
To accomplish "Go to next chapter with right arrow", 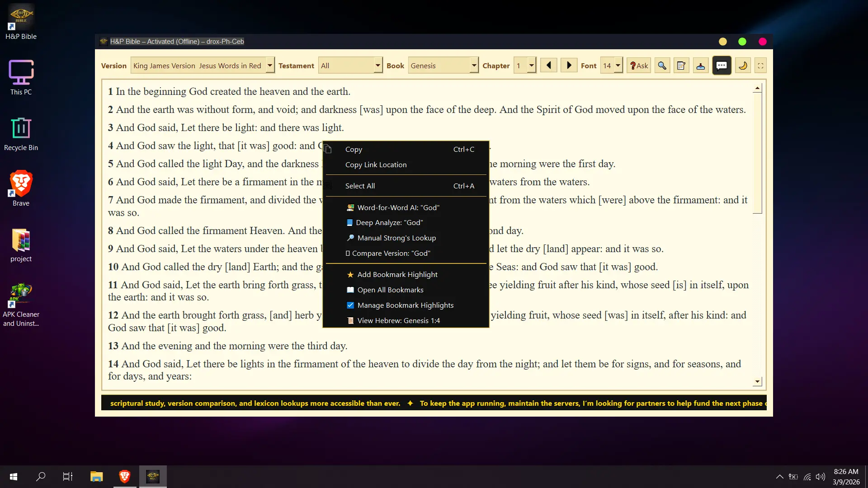I will pyautogui.click(x=569, y=66).
